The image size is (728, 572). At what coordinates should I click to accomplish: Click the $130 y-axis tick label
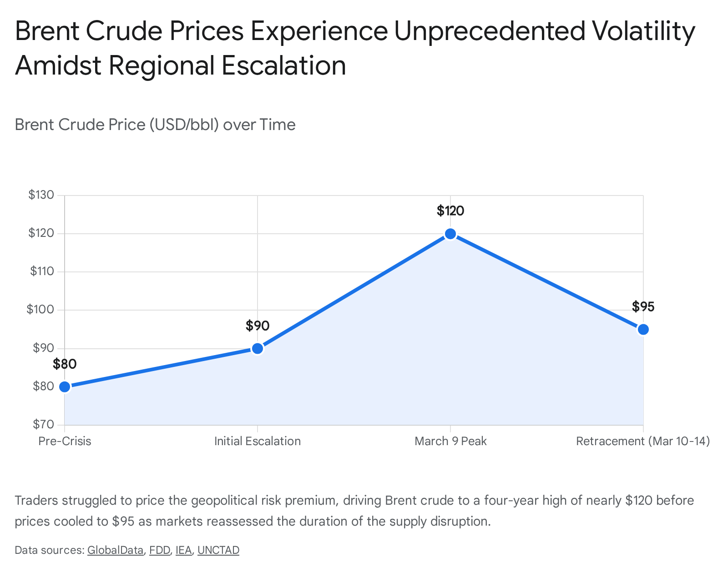pyautogui.click(x=41, y=195)
